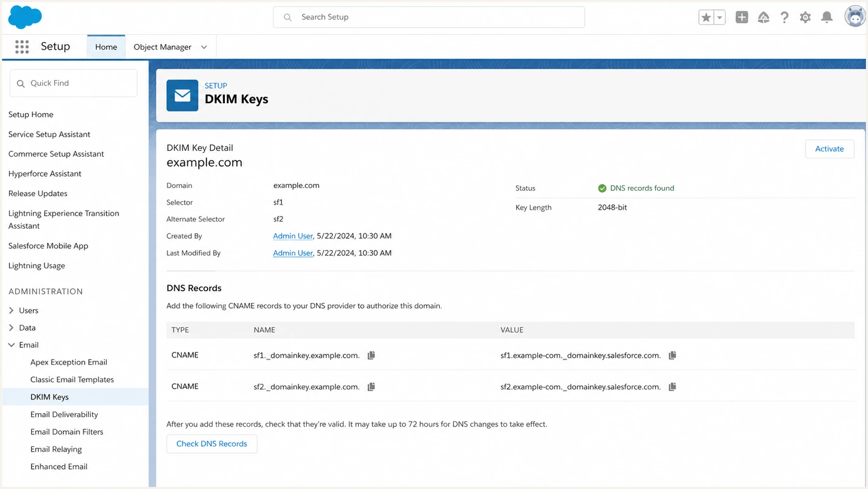868x489 pixels.
Task: Open Email Deliverability
Action: pos(64,414)
